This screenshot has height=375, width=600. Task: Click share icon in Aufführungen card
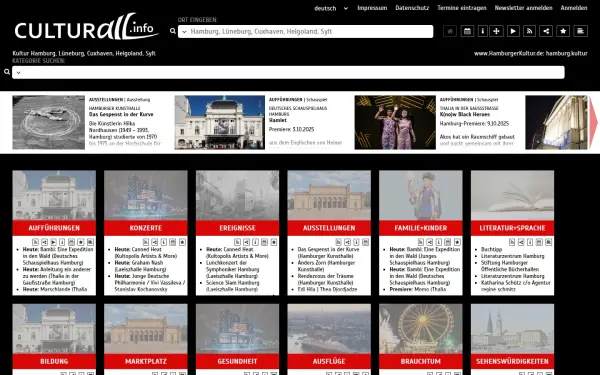pyautogui.click(x=44, y=242)
